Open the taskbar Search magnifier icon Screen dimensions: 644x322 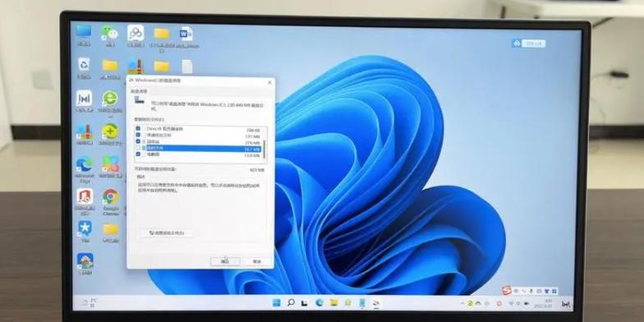(291, 303)
